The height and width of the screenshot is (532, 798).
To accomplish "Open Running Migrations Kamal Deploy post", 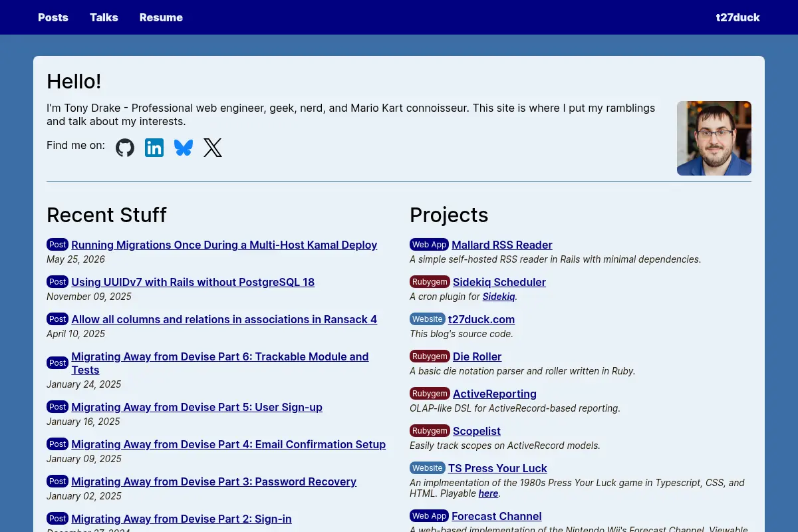I will coord(224,245).
